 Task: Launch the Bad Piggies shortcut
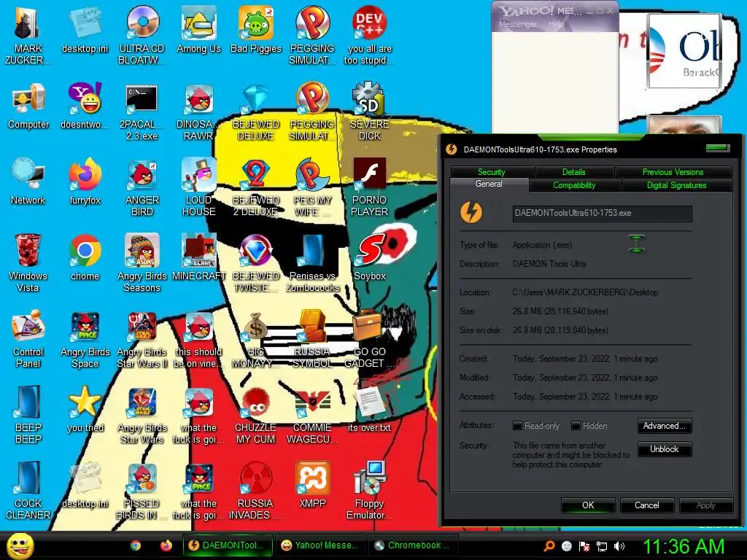click(256, 29)
